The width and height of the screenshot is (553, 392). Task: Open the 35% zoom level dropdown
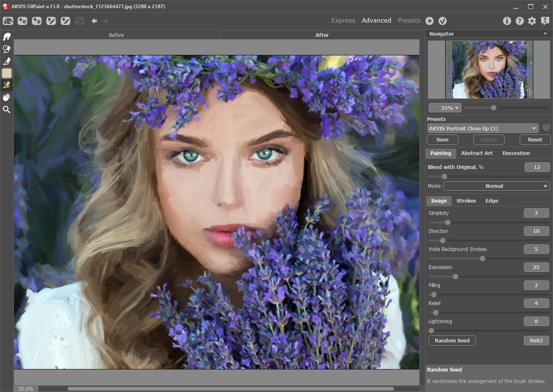(x=445, y=107)
